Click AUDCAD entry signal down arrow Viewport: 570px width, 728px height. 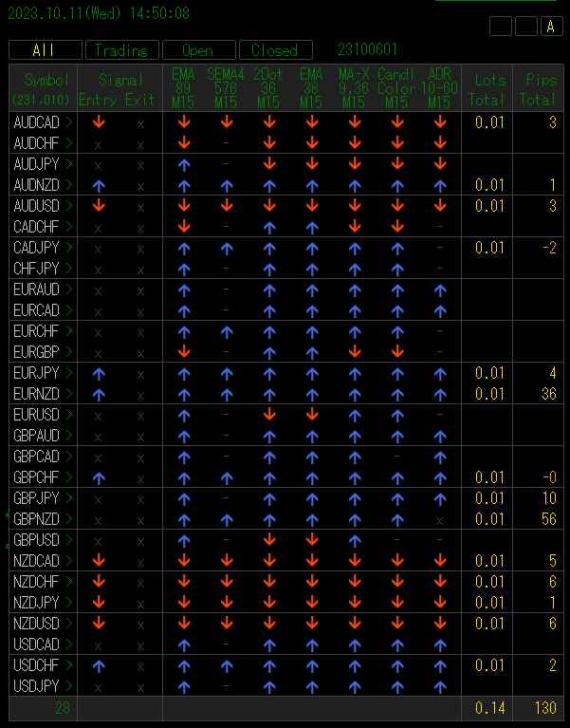[x=99, y=122]
